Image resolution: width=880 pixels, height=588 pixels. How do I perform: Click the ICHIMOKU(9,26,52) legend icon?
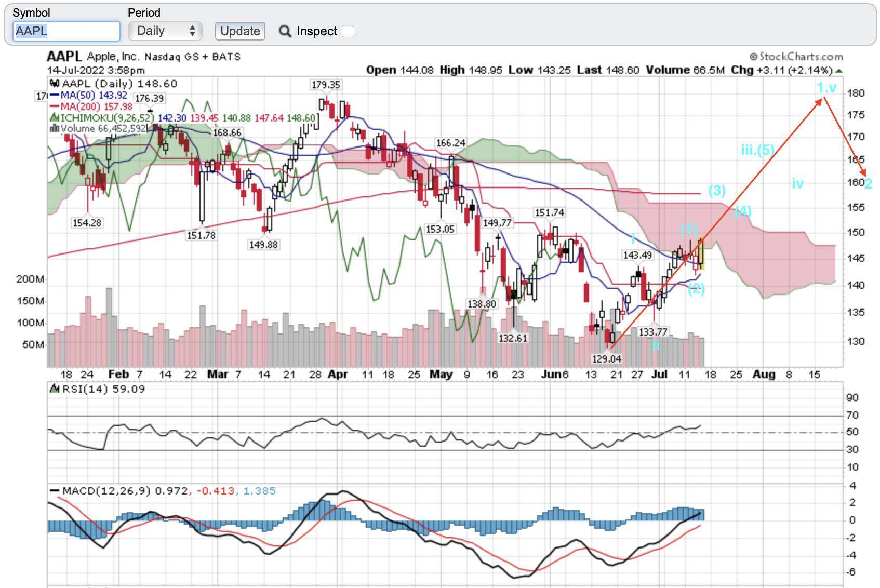(x=55, y=118)
